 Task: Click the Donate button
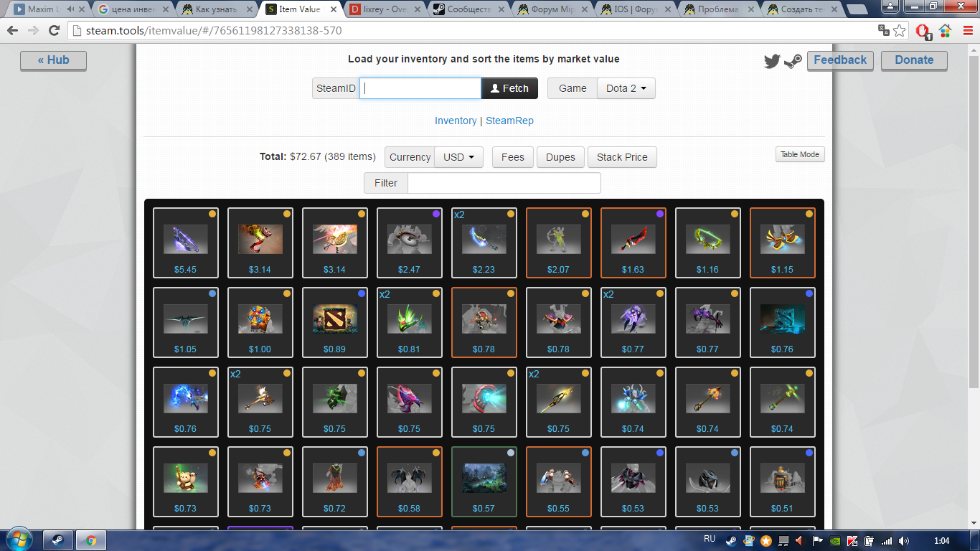[x=914, y=60]
